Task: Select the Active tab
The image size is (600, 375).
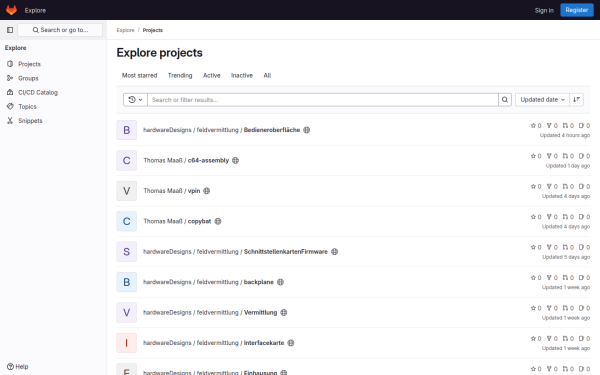Action: (212, 75)
